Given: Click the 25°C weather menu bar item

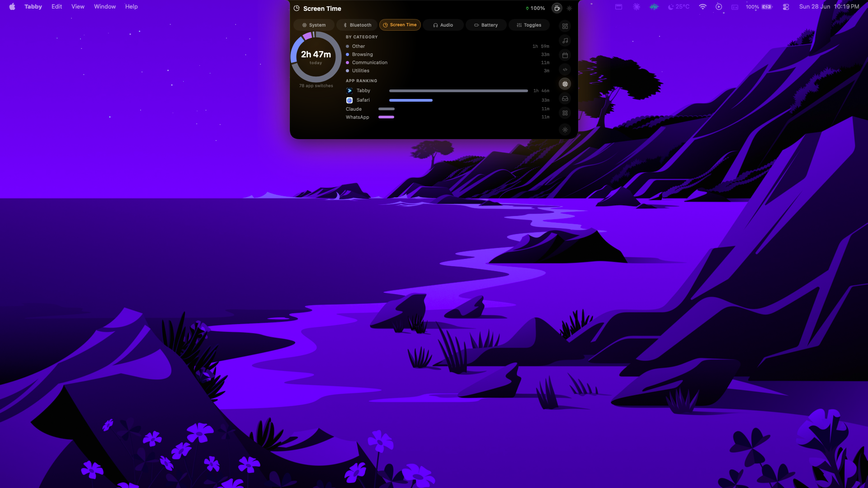Looking at the screenshot, I should tap(679, 7).
